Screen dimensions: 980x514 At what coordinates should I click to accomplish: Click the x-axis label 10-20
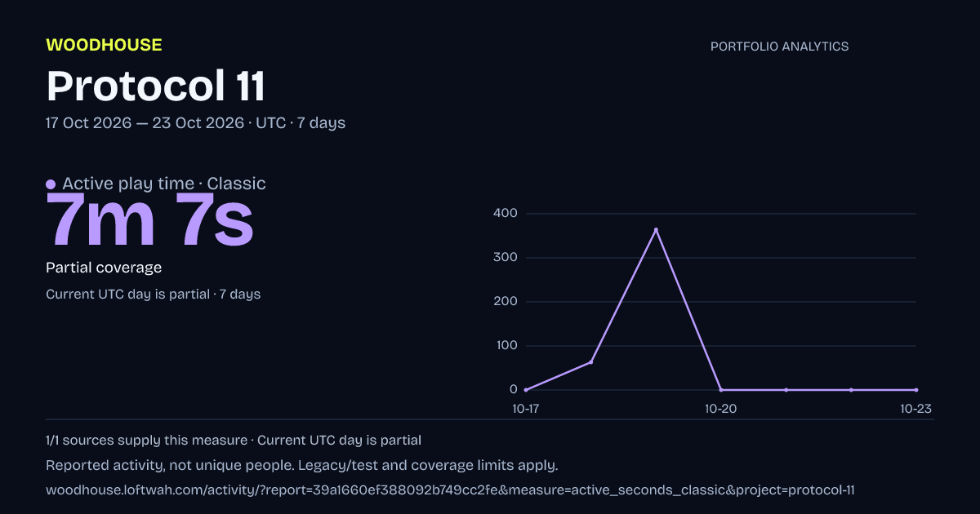(x=720, y=409)
